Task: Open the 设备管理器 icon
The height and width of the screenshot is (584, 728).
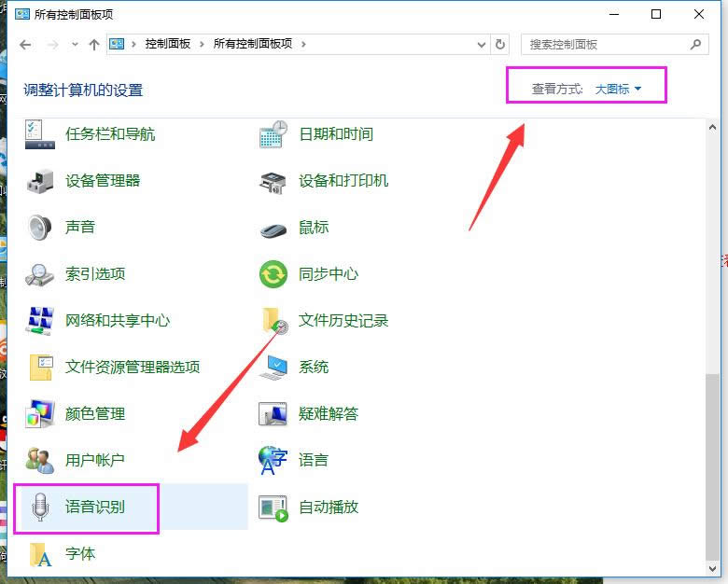Action: point(39,181)
